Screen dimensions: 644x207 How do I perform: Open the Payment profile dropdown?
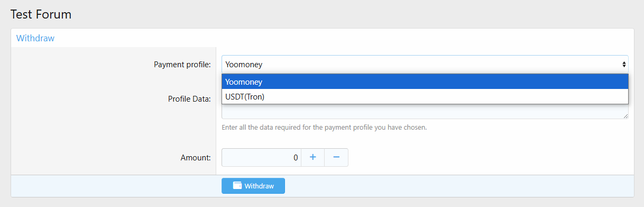[x=425, y=65]
